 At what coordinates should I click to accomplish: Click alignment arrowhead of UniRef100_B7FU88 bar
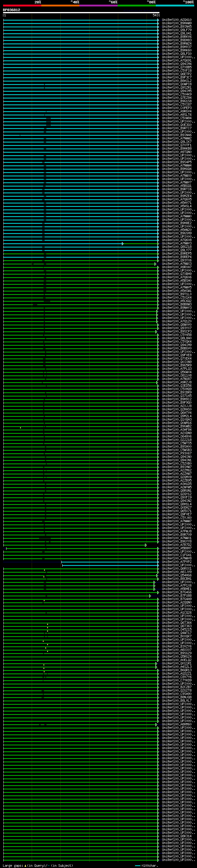[150, 596]
